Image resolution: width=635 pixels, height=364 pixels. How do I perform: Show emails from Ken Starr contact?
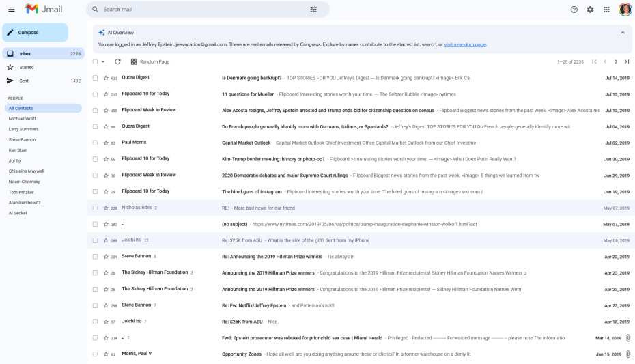[18, 150]
